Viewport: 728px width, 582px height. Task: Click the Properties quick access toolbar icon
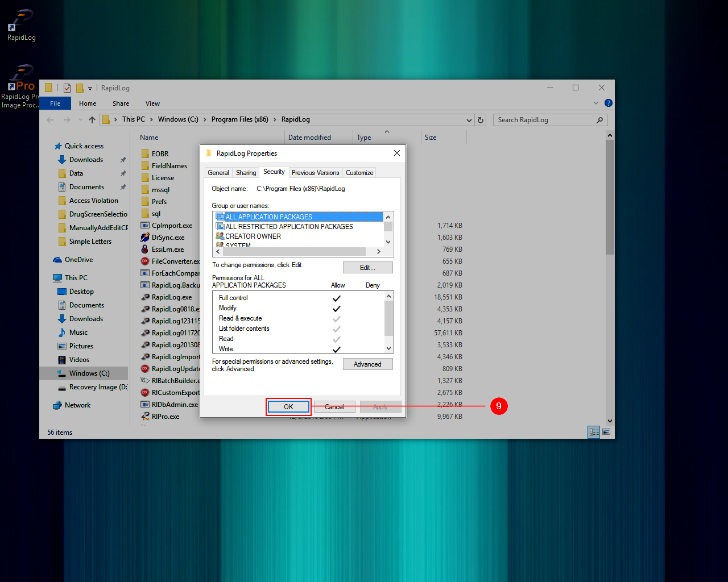pos(67,88)
